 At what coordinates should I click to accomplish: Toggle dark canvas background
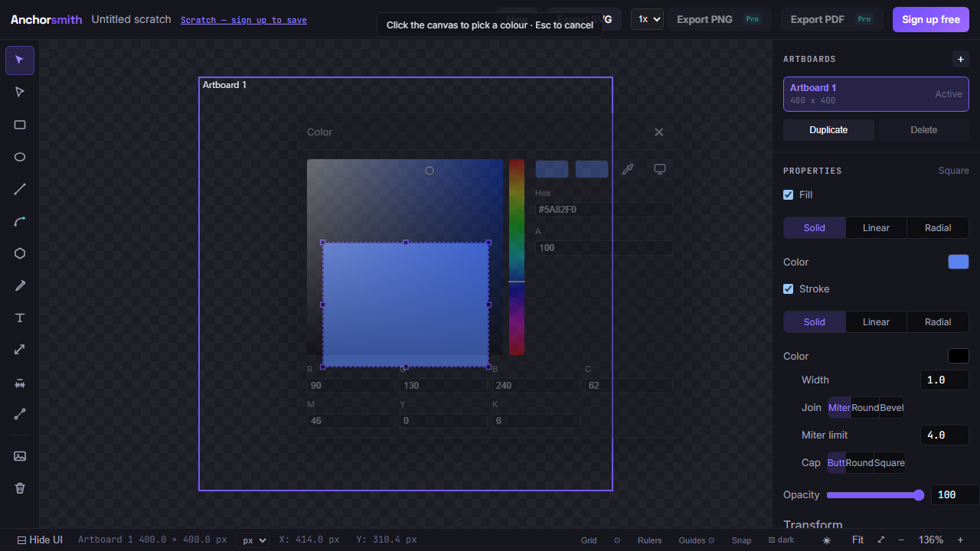[x=781, y=540]
